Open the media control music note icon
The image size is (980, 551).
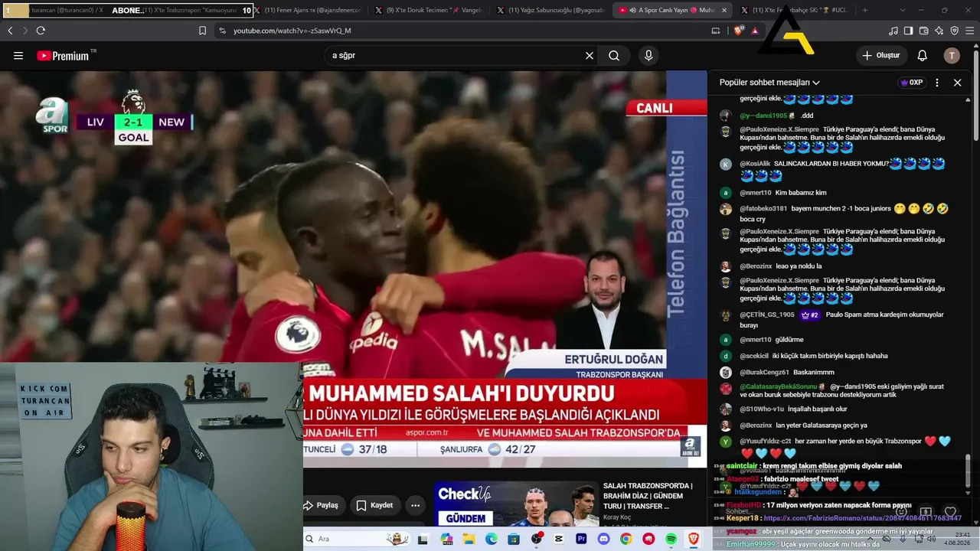tap(893, 31)
